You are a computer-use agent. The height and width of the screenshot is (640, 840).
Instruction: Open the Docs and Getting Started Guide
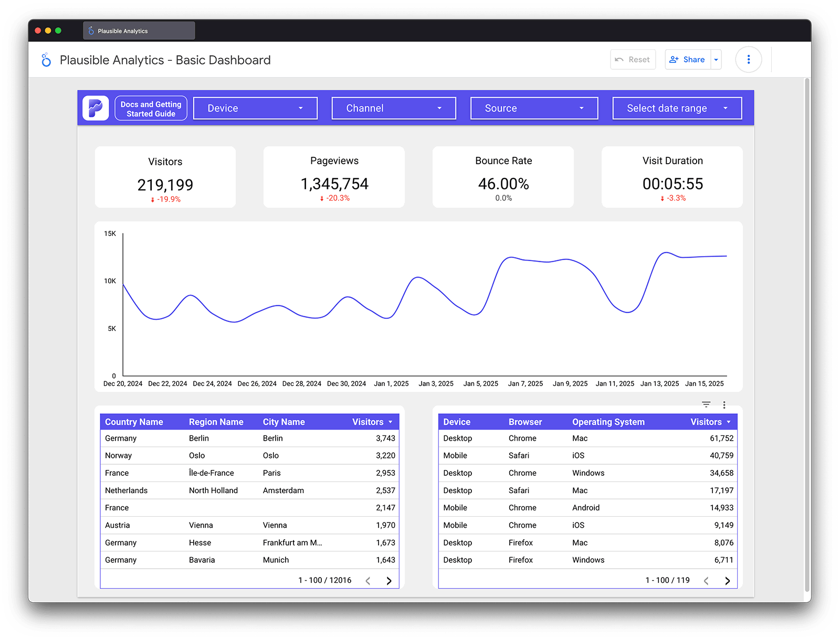(151, 108)
